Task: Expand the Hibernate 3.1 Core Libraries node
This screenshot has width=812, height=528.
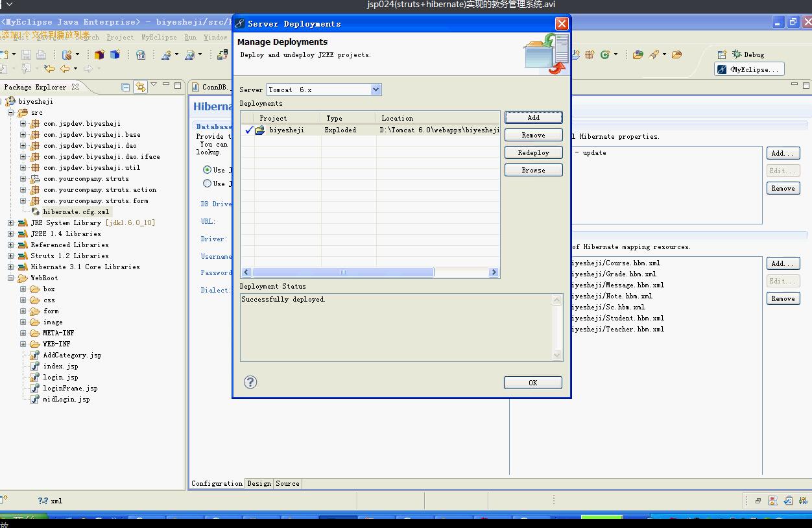Action: point(10,267)
